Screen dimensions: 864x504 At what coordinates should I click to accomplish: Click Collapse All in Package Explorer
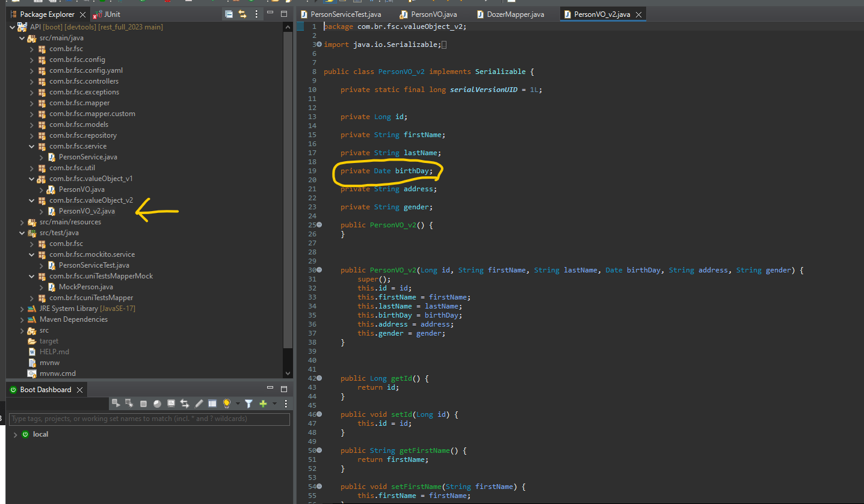pos(229,14)
